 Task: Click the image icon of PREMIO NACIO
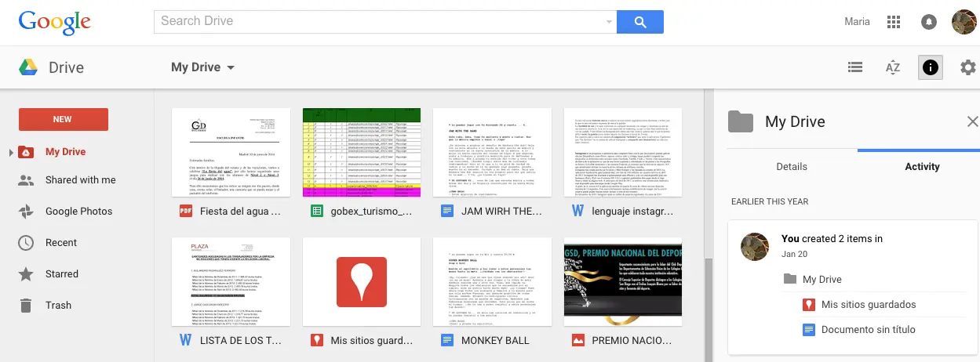578,340
